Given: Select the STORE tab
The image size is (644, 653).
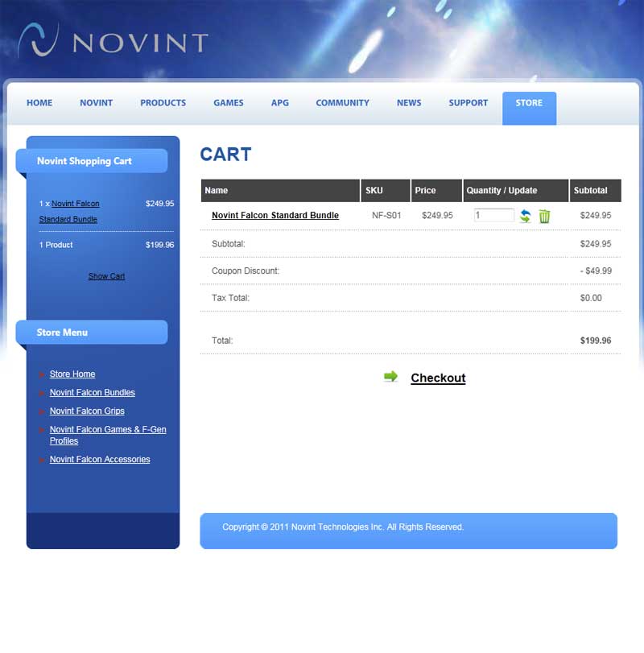Looking at the screenshot, I should [529, 108].
